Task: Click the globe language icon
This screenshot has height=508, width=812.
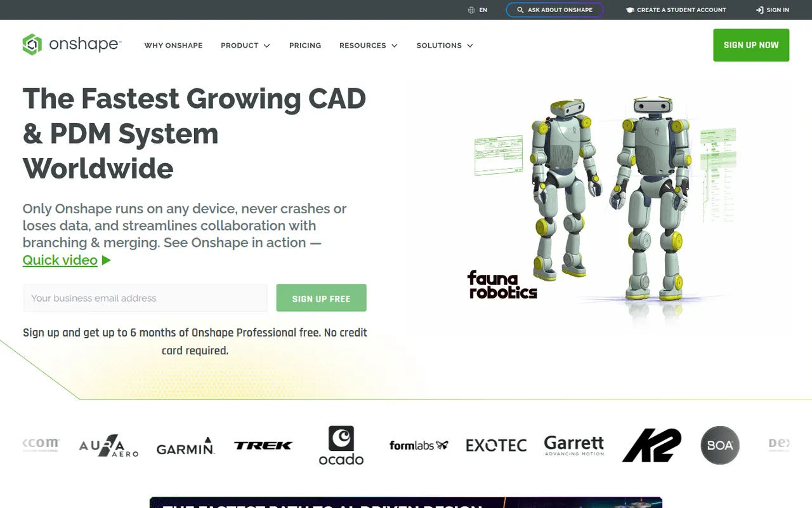Action: (x=471, y=10)
